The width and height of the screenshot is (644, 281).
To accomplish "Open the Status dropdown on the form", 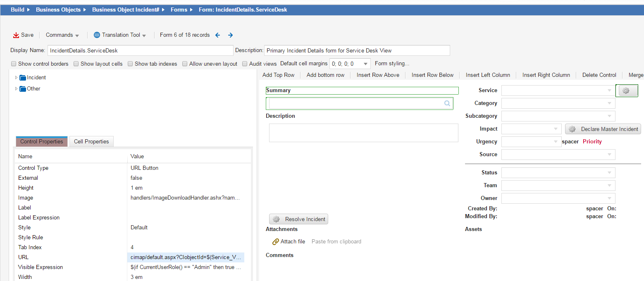I will click(609, 172).
